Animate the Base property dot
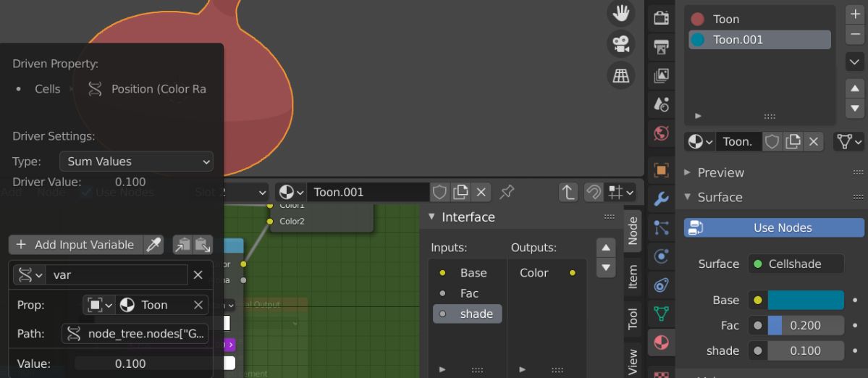The width and height of the screenshot is (868, 378). [855, 300]
